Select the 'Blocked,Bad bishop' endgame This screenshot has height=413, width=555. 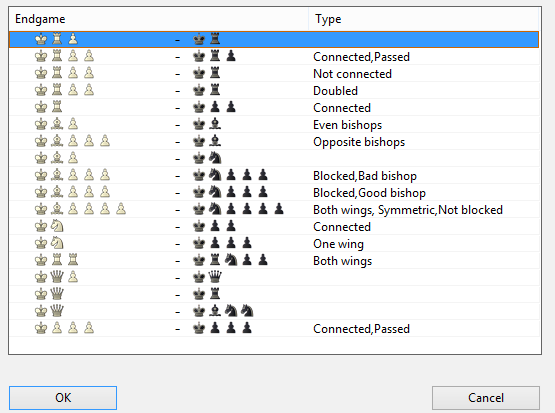(x=274, y=175)
